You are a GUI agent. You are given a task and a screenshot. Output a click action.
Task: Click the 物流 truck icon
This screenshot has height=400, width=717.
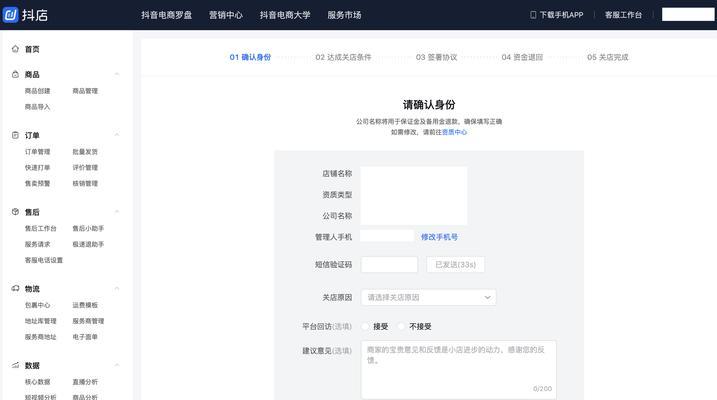(x=15, y=289)
